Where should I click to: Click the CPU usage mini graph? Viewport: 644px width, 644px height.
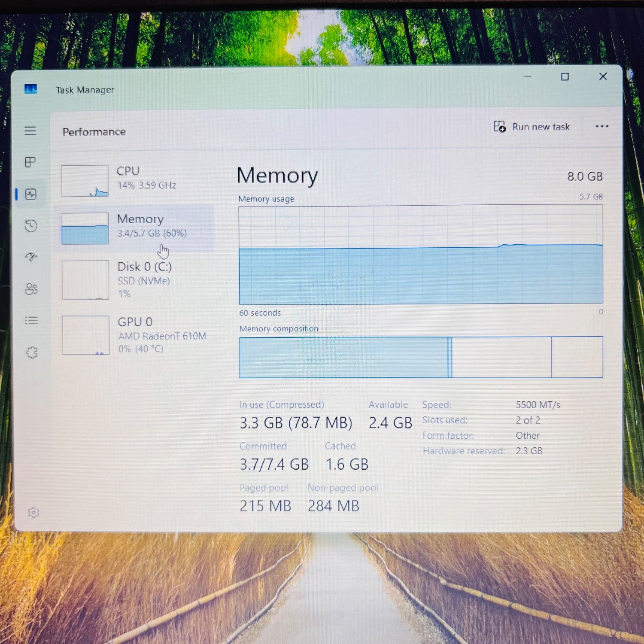[85, 181]
